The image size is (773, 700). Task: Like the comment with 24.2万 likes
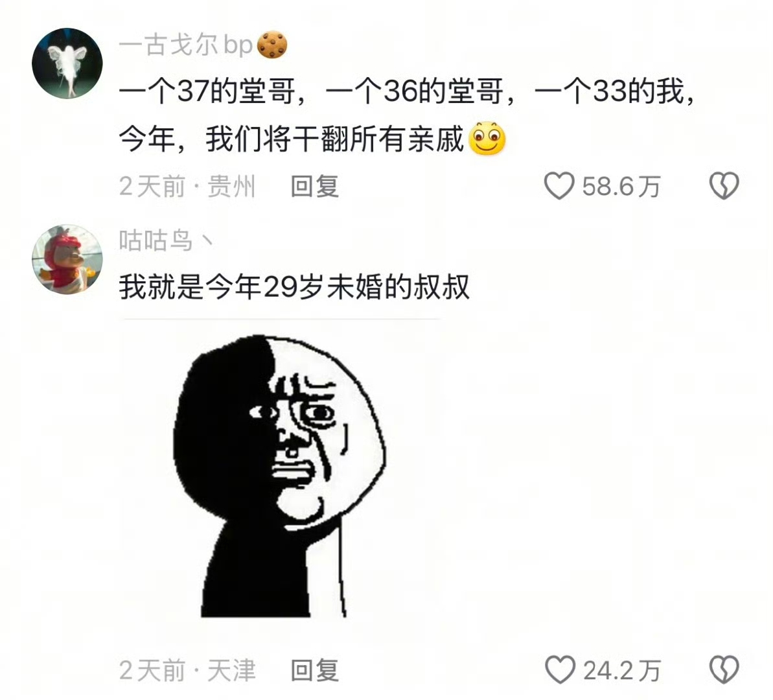click(560, 670)
